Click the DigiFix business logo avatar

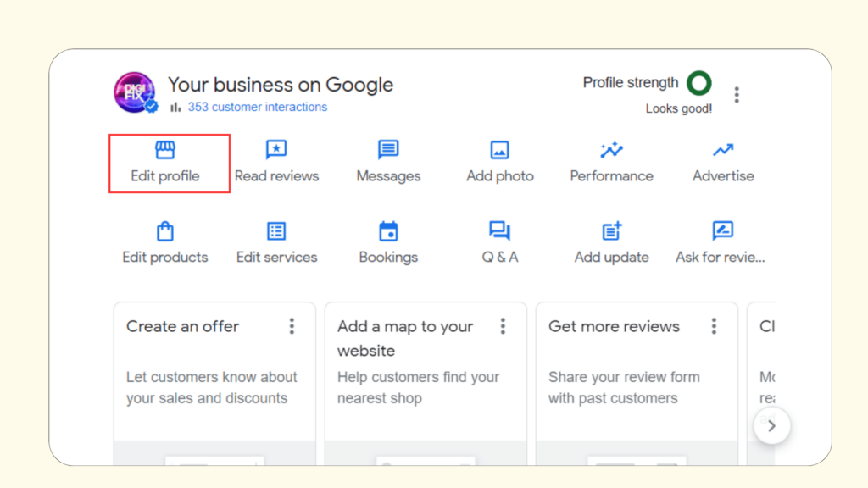(135, 92)
